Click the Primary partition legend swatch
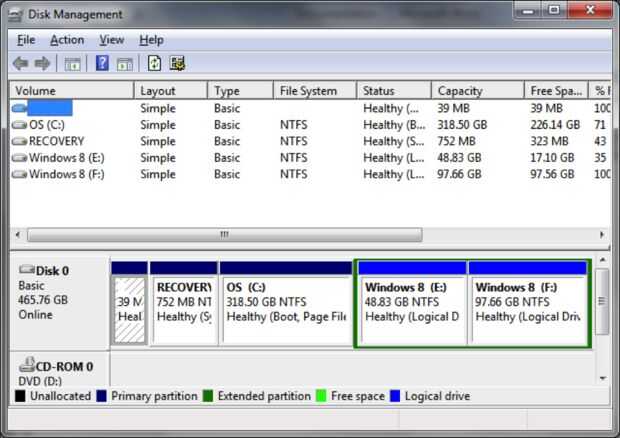This screenshot has width=620, height=438. click(101, 396)
